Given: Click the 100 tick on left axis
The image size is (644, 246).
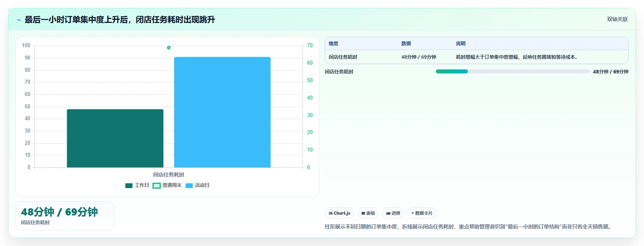Looking at the screenshot, I should coord(26,46).
